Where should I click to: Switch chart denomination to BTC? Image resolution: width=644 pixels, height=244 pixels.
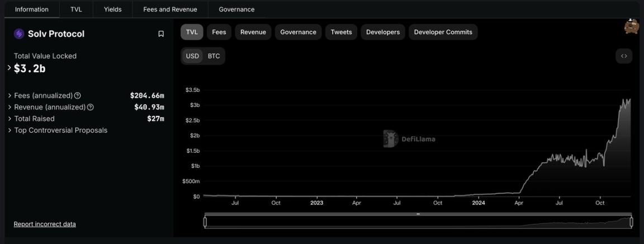[214, 56]
